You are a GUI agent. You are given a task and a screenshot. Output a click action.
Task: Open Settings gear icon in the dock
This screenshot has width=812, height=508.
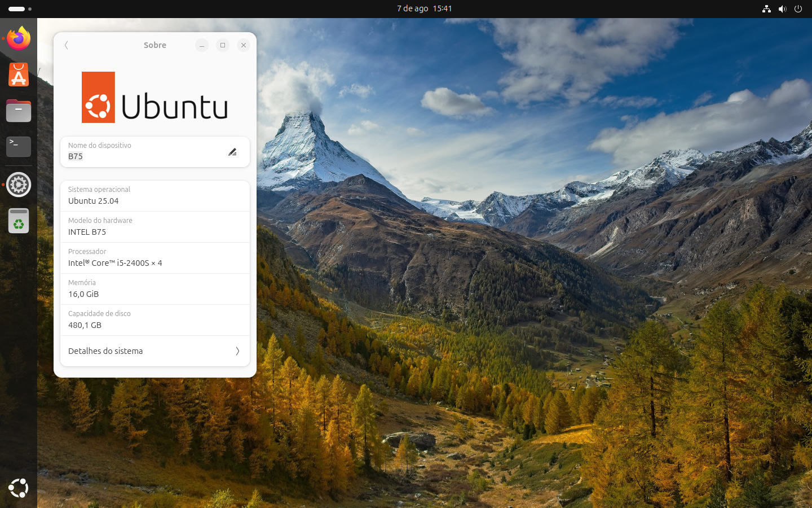pos(19,185)
